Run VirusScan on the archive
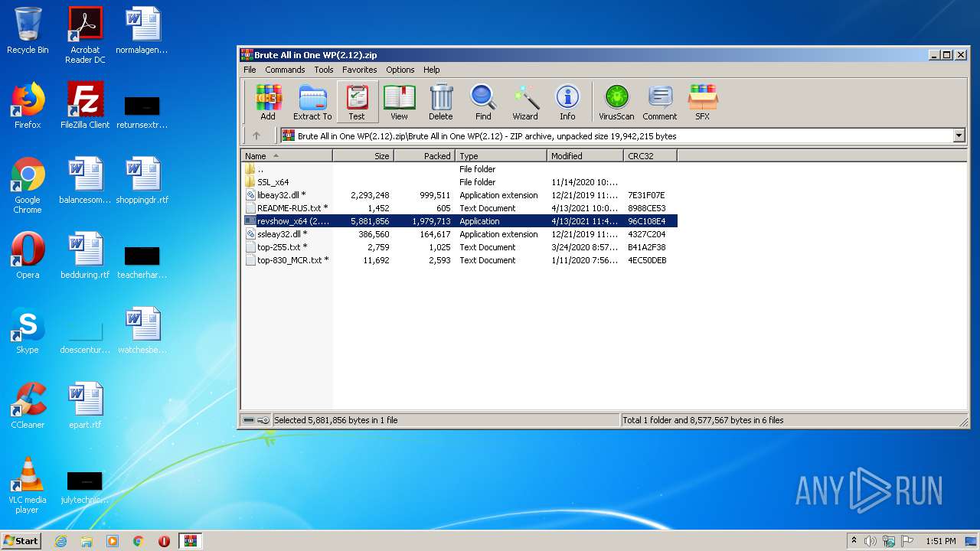980x551 pixels. click(616, 102)
